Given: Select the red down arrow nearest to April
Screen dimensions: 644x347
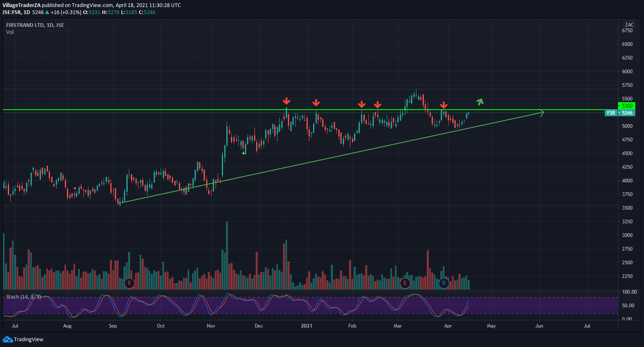Looking at the screenshot, I should 444,105.
